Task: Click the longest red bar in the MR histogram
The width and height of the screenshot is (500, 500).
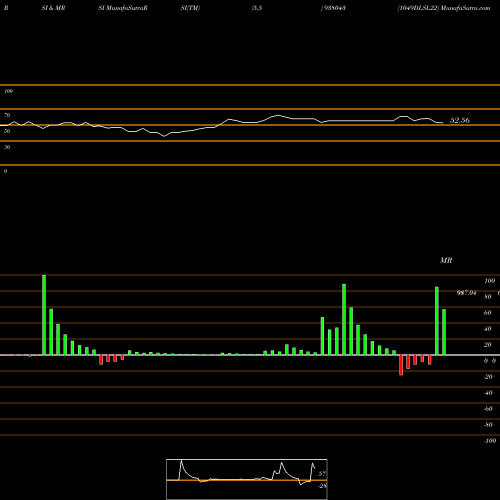Action: [x=401, y=365]
